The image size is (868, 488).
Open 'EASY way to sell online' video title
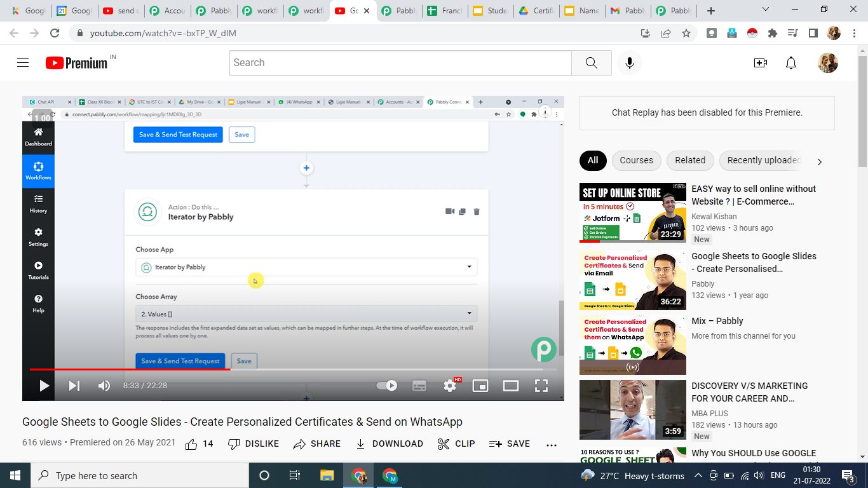point(754,195)
